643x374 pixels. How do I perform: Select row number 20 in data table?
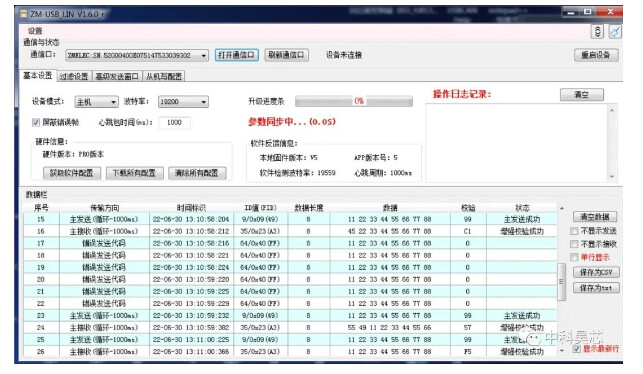[x=41, y=279]
